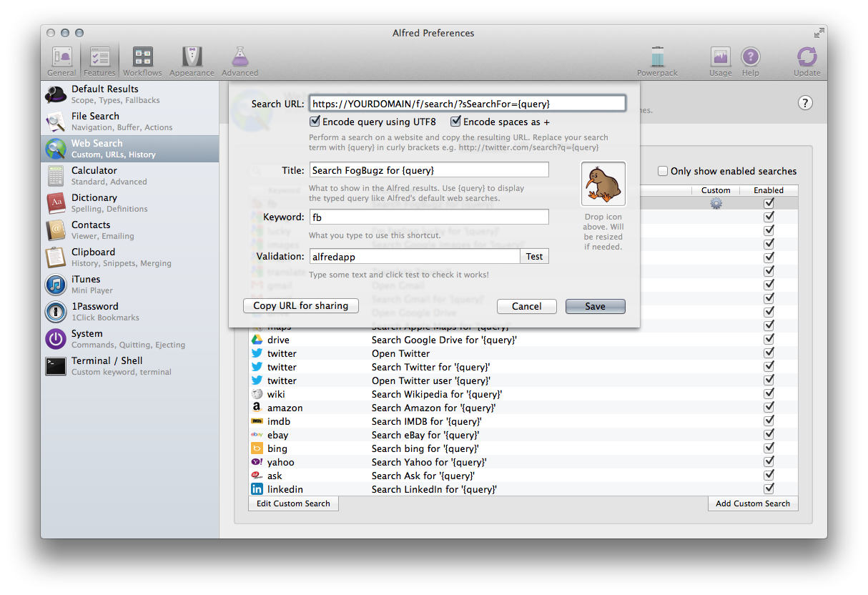Select 'Search eBay for' row text
The height and width of the screenshot is (595, 868).
tap(425, 435)
